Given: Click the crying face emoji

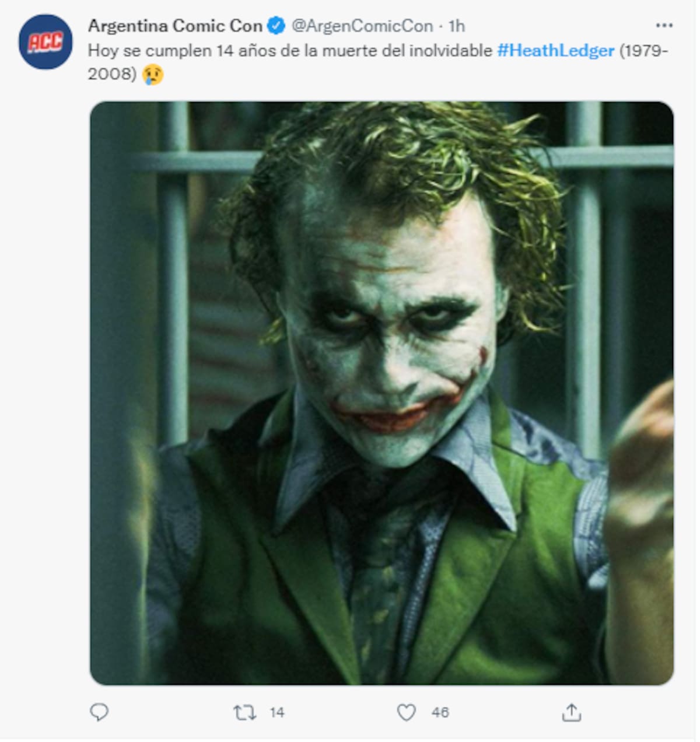Looking at the screenshot, I should 153,74.
